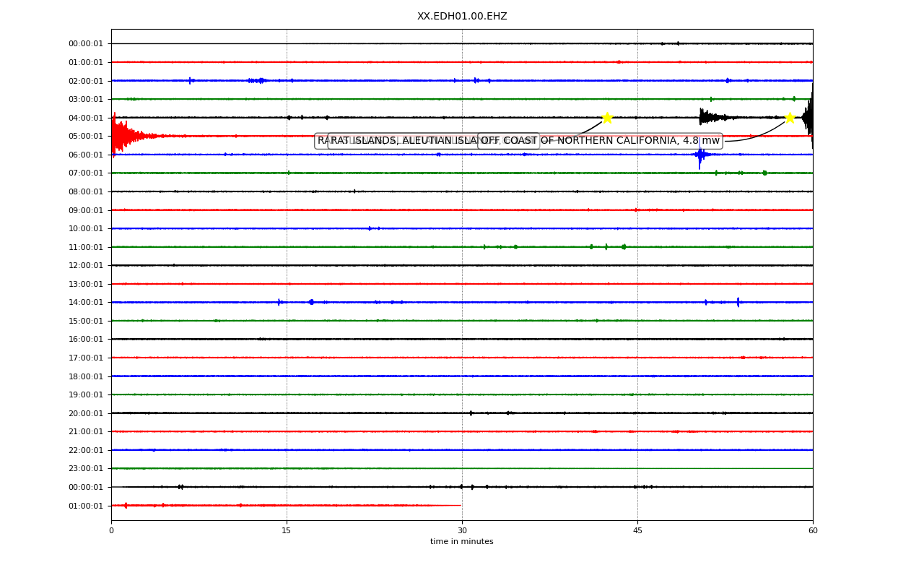The image size is (924, 578).
Task: Select the 05:00:01 row label
Action: tap(86, 137)
